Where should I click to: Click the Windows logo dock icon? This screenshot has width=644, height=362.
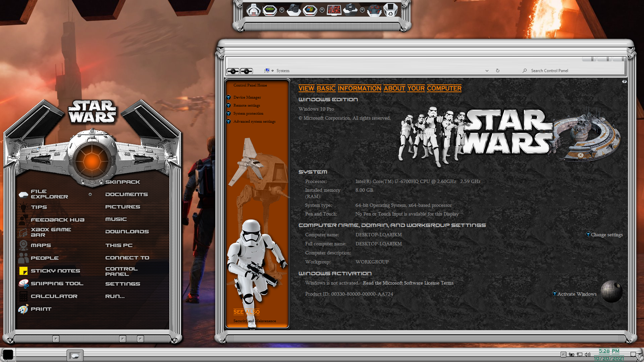click(310, 10)
